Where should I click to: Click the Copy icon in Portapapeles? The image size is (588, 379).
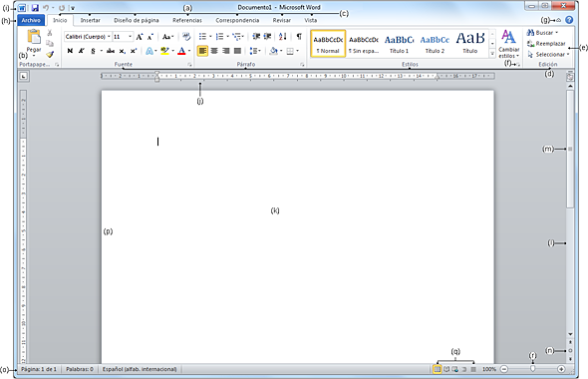point(50,44)
